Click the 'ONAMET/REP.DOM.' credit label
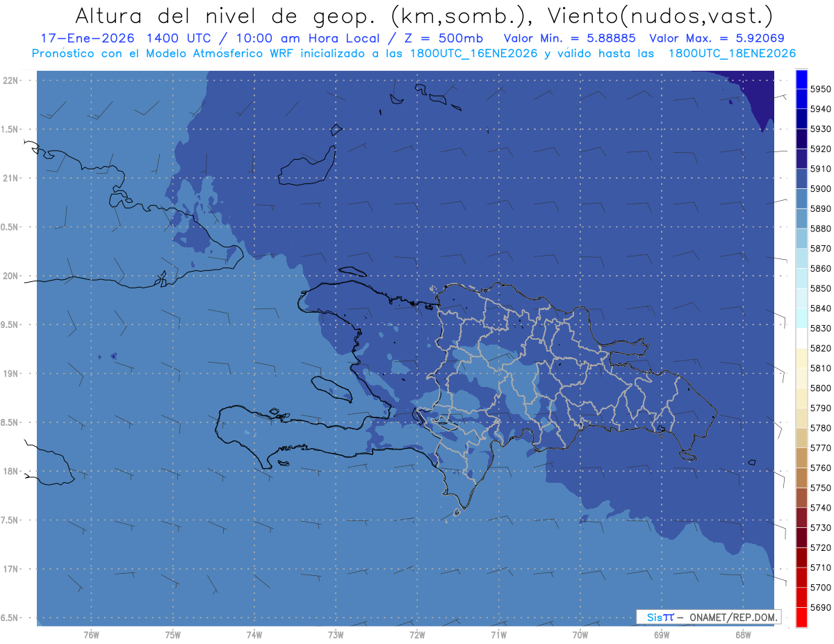 point(733,617)
